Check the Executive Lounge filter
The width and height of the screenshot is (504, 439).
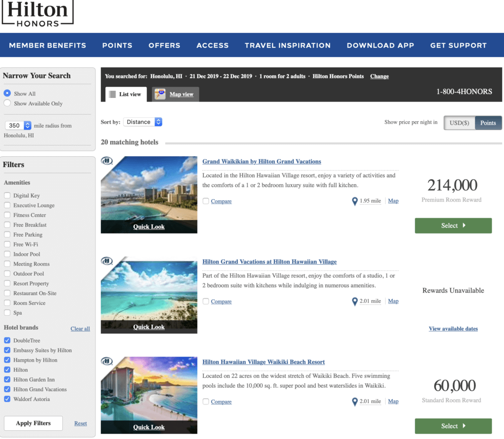tap(7, 205)
